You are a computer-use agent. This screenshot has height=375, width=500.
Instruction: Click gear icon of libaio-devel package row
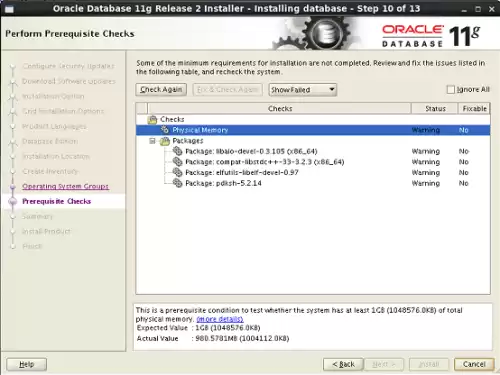(x=177, y=151)
